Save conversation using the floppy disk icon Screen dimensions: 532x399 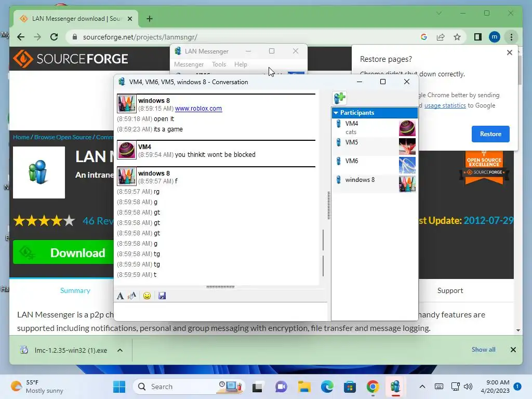click(162, 296)
